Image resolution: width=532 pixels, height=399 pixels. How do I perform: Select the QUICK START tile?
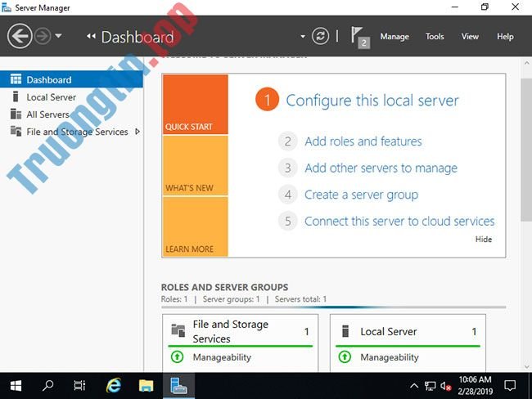pyautogui.click(x=195, y=105)
